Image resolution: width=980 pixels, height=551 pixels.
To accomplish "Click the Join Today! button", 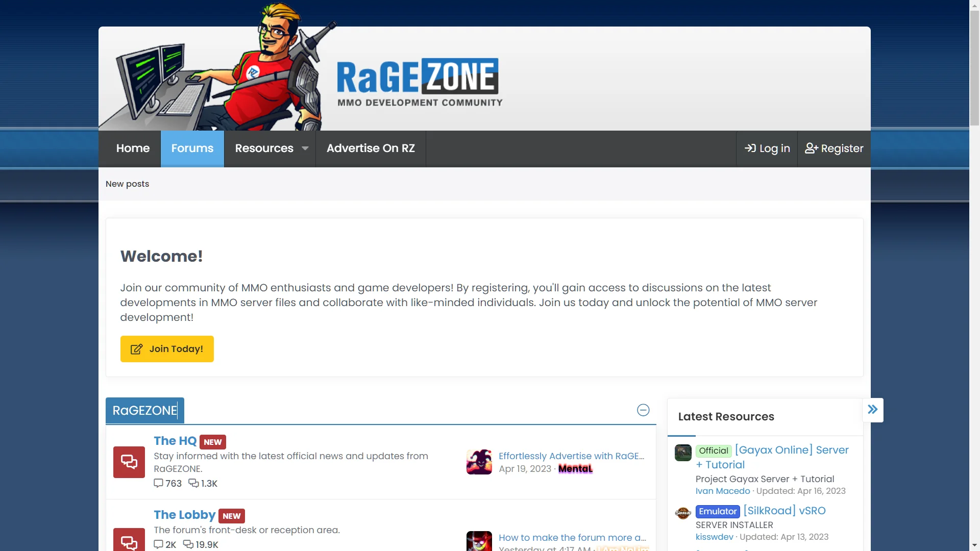I will click(167, 349).
